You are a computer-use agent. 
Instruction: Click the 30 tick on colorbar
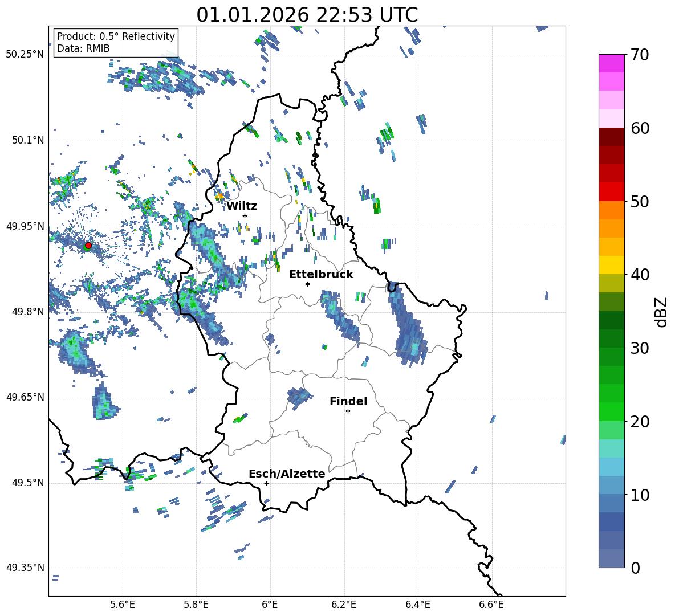(640, 348)
